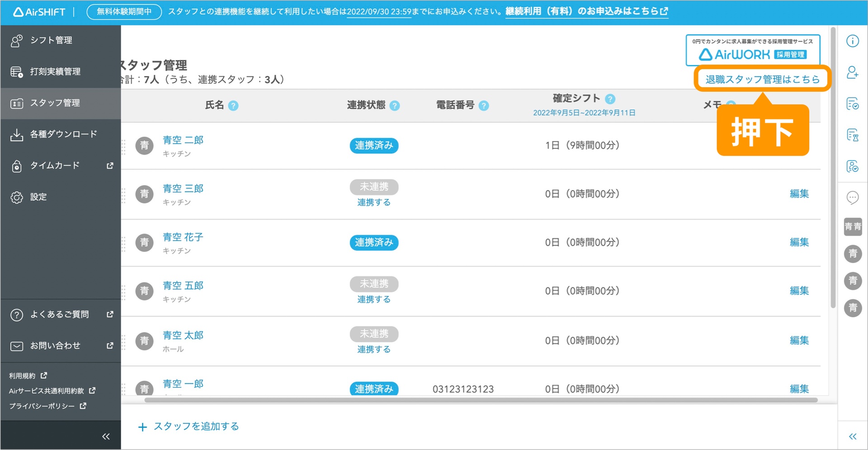
Task: Click the AirSHIFT logo
Action: pyautogui.click(x=39, y=12)
